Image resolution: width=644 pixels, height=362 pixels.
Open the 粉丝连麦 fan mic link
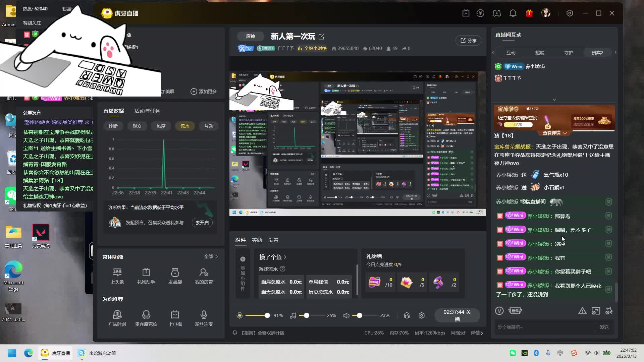coord(204,315)
